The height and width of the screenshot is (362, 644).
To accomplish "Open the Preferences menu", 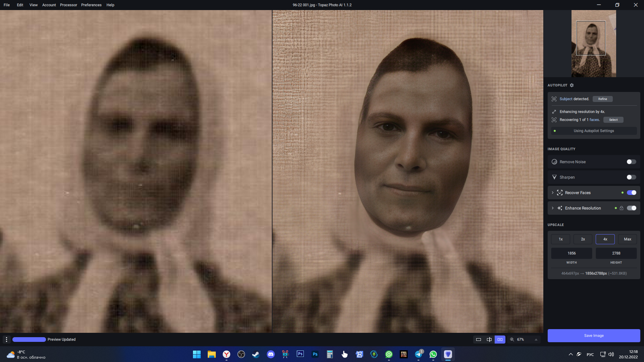I will coord(91,5).
